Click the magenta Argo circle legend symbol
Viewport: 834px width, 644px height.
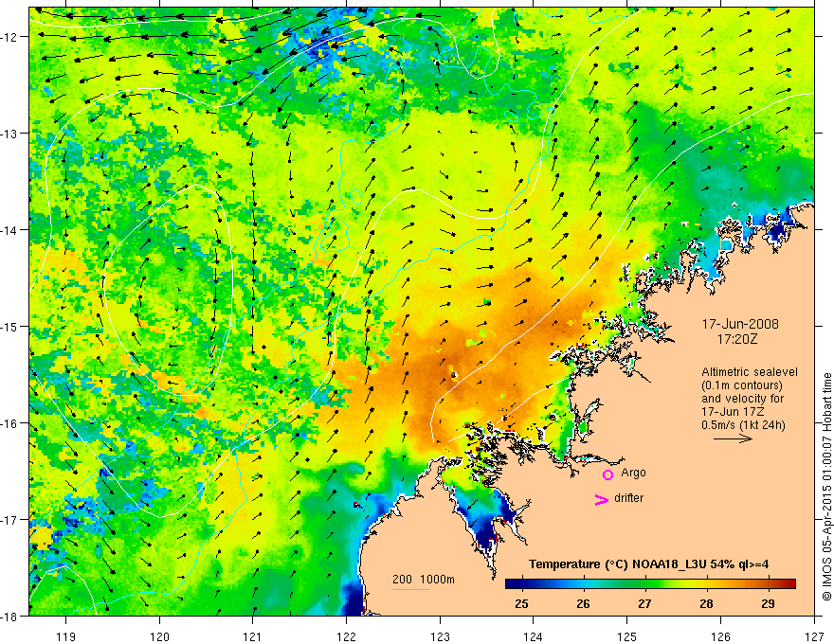click(x=607, y=474)
